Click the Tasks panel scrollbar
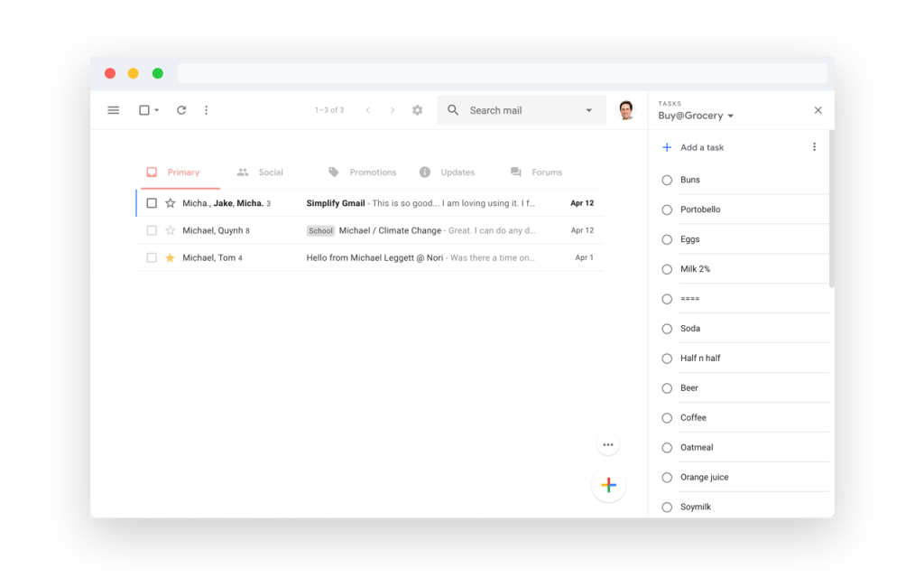Viewport: 924px width, 578px height. [831, 208]
